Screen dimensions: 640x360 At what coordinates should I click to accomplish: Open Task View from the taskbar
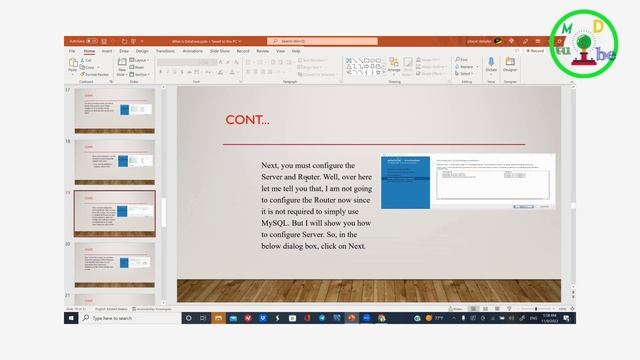(203, 318)
